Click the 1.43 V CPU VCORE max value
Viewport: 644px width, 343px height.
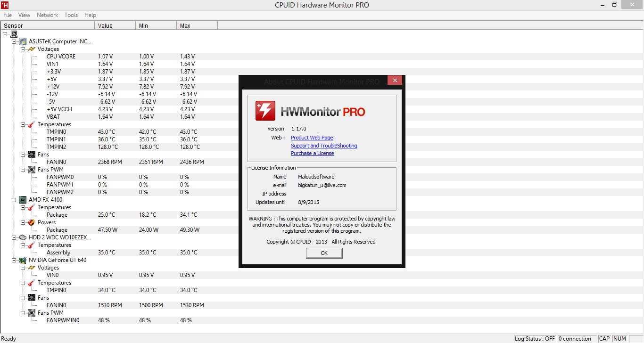pos(187,57)
